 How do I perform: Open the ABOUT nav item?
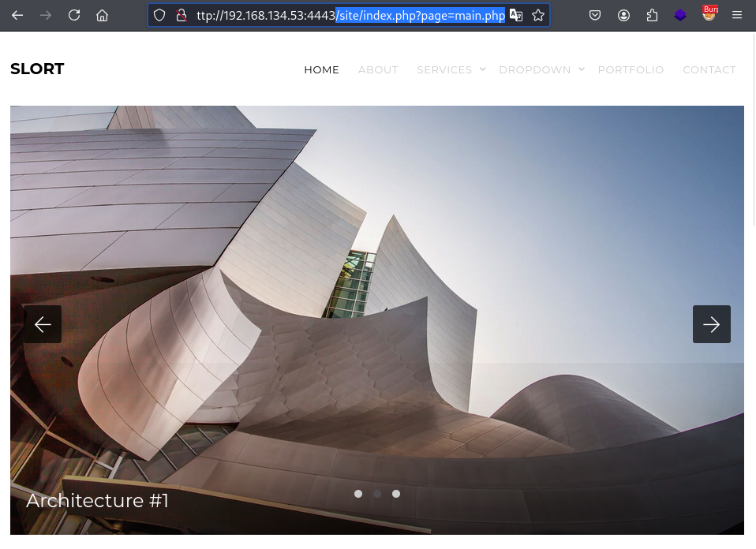pyautogui.click(x=378, y=70)
